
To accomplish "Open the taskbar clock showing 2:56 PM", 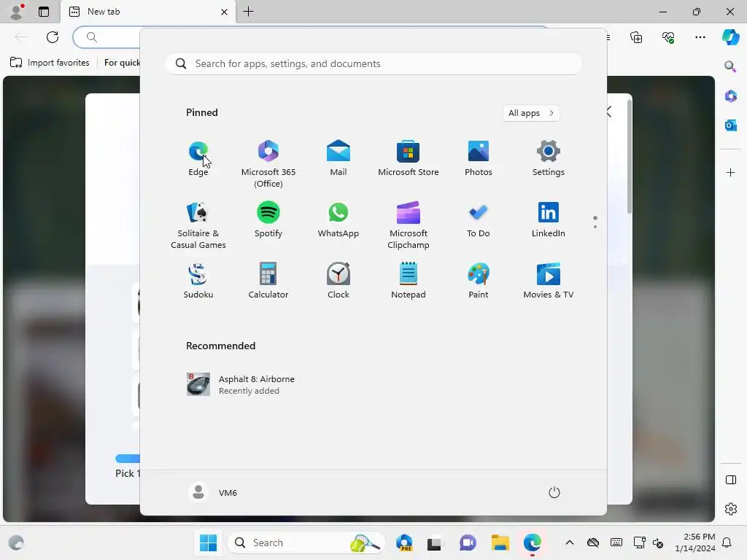I will coord(695,542).
